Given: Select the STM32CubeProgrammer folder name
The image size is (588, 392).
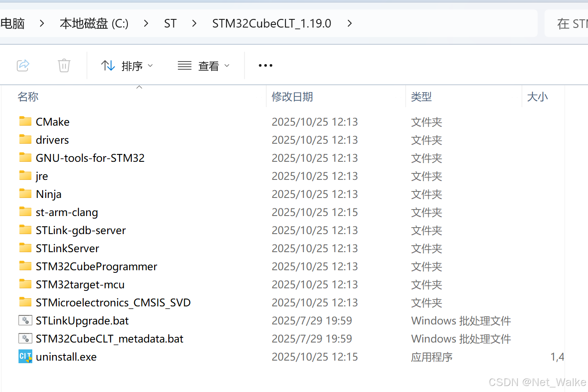Looking at the screenshot, I should (96, 266).
